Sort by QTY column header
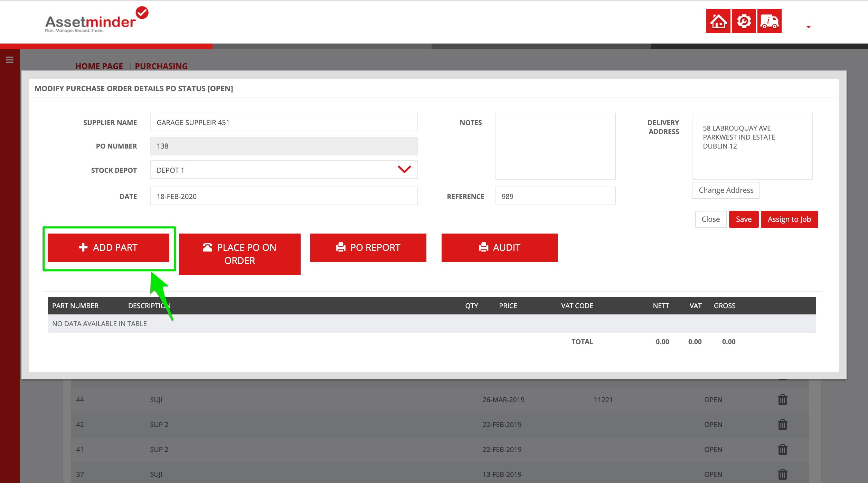 pyautogui.click(x=471, y=306)
